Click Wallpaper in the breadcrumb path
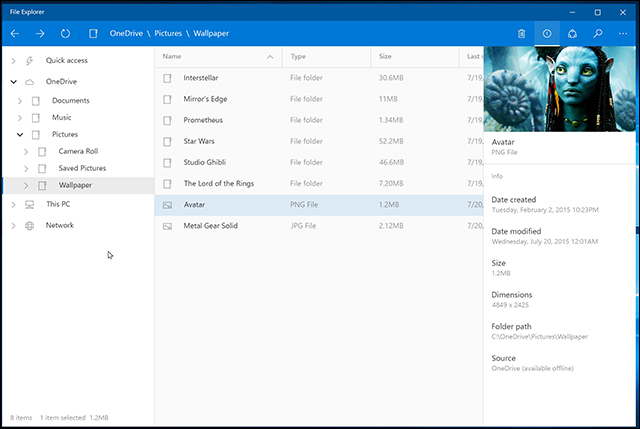Image resolution: width=640 pixels, height=429 pixels. [x=211, y=33]
